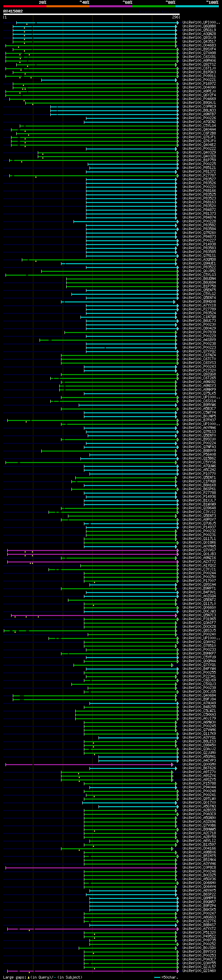Image resolution: width=222 pixels, height=980 pixels.
Task: Select hit 'UniRef100_P00240'
Action: click(199, 634)
